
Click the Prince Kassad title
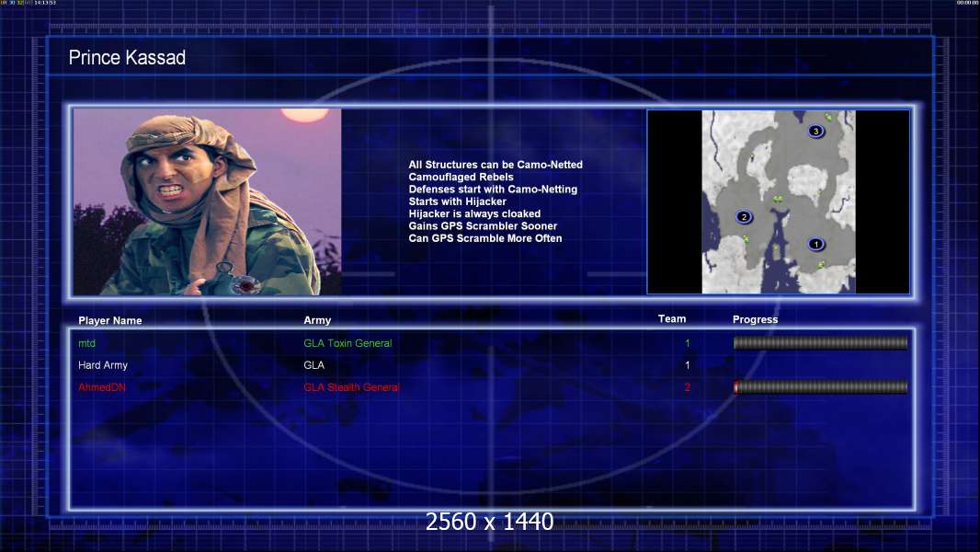click(x=127, y=58)
